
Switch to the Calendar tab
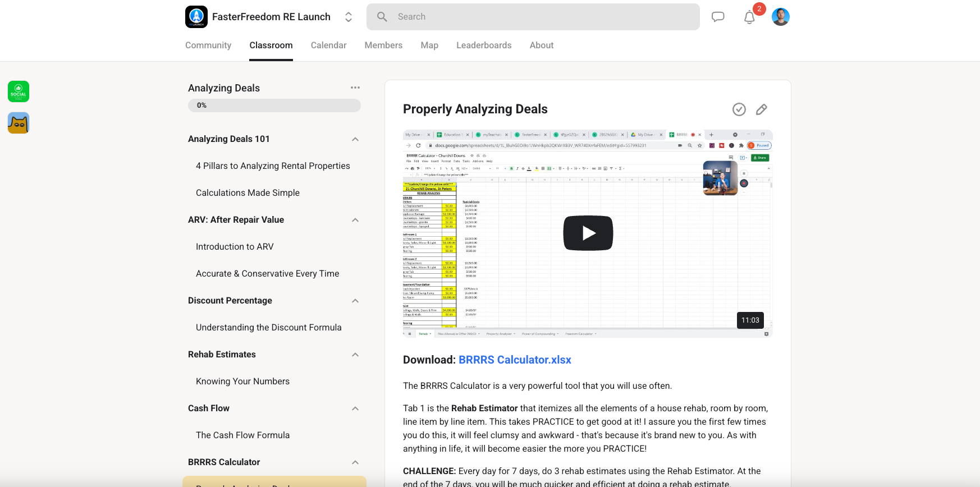(x=328, y=45)
